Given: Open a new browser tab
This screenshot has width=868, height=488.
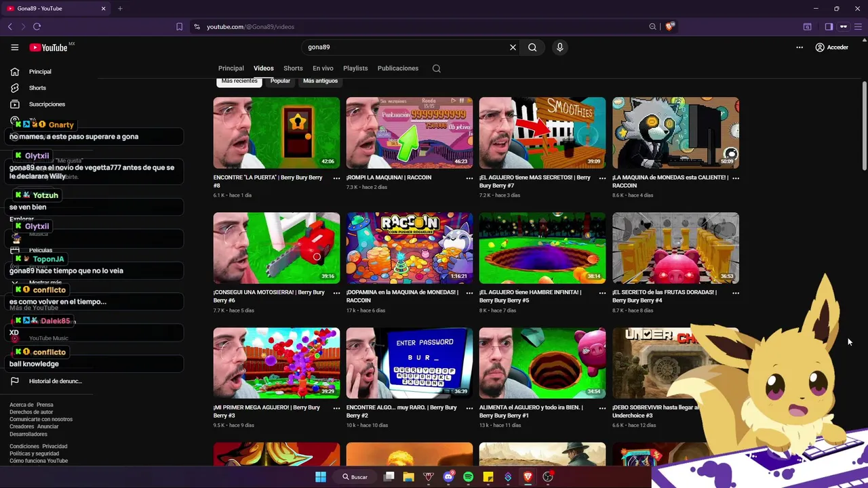Looking at the screenshot, I should click(x=120, y=9).
